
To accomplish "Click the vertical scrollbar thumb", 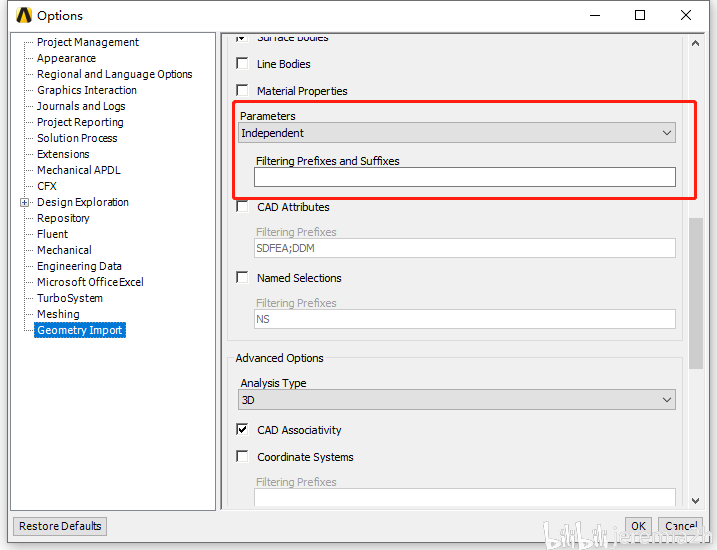I will [696, 293].
